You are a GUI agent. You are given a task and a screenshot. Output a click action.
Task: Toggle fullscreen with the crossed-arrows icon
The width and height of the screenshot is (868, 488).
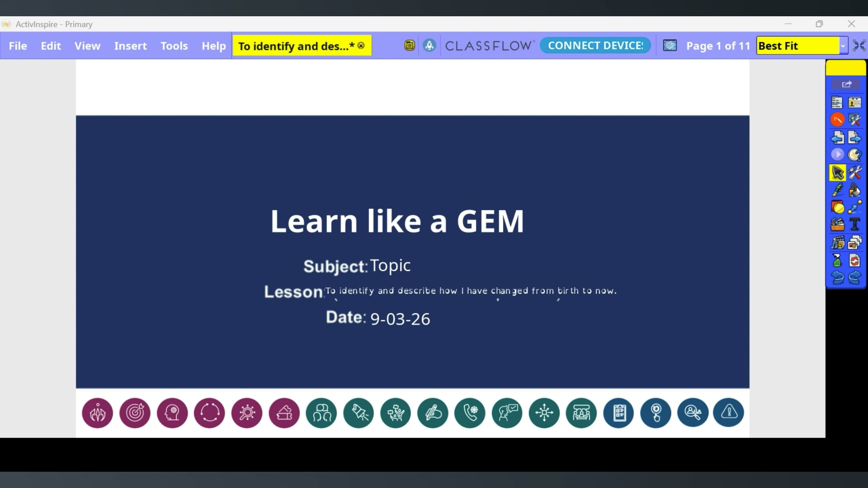859,46
